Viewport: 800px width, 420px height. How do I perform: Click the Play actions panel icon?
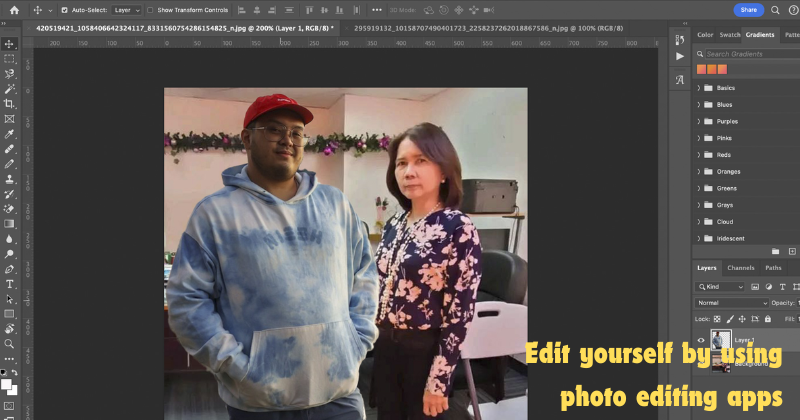point(680,56)
